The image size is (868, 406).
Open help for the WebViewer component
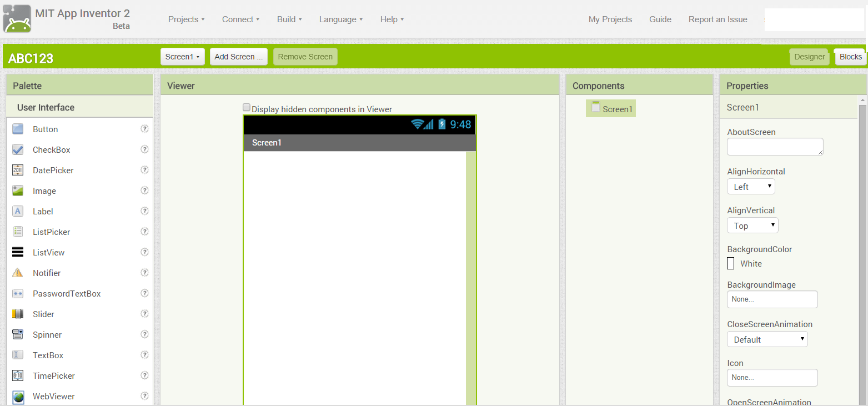[144, 395]
